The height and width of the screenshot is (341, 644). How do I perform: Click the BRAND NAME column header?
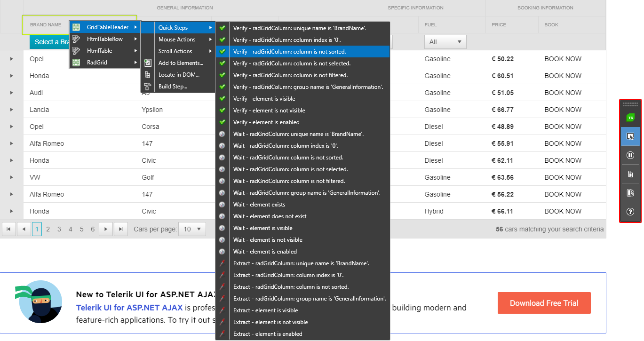coord(46,24)
